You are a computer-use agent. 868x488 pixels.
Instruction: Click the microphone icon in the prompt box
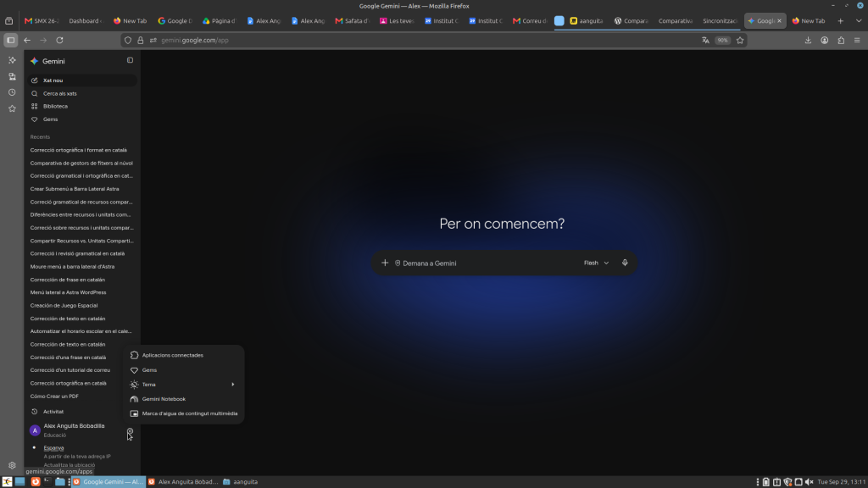[x=625, y=263]
